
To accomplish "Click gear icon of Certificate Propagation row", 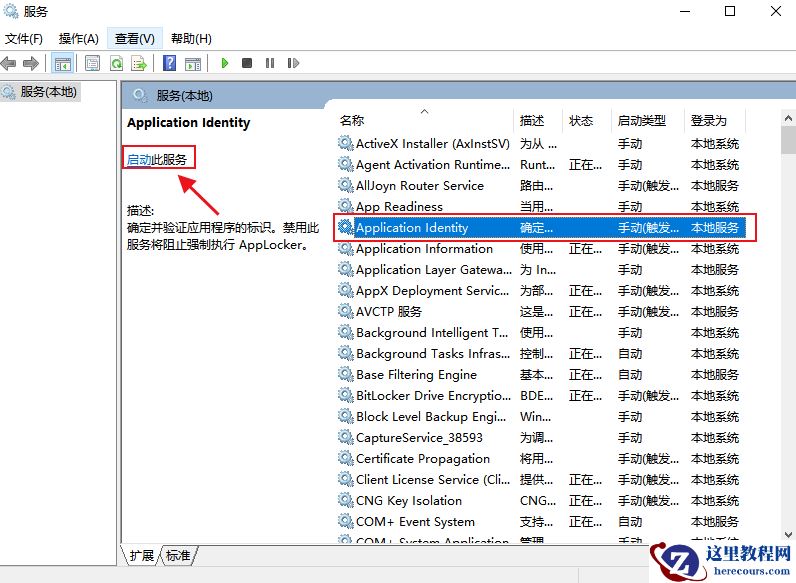I will (346, 458).
